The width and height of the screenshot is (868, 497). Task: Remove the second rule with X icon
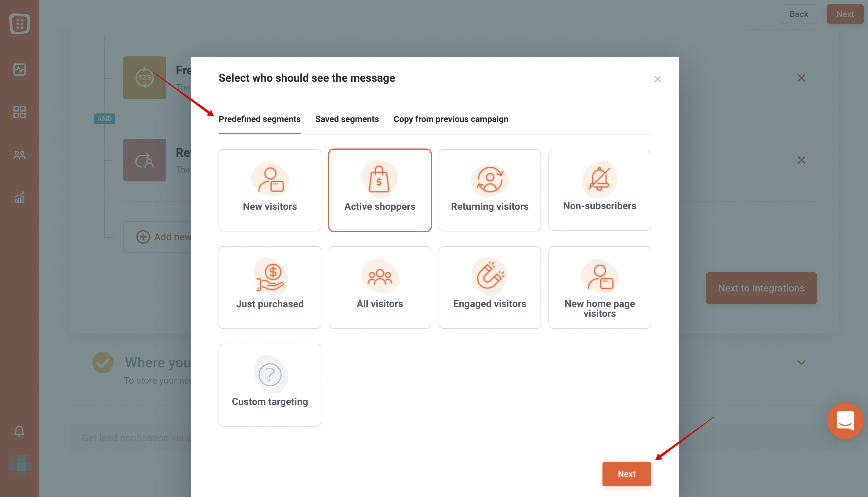pos(801,160)
